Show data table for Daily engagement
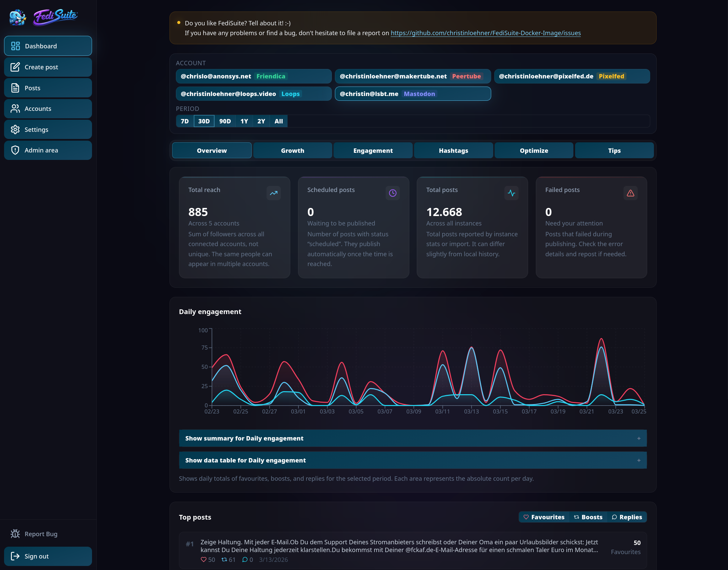This screenshot has width=728, height=570. (x=413, y=460)
